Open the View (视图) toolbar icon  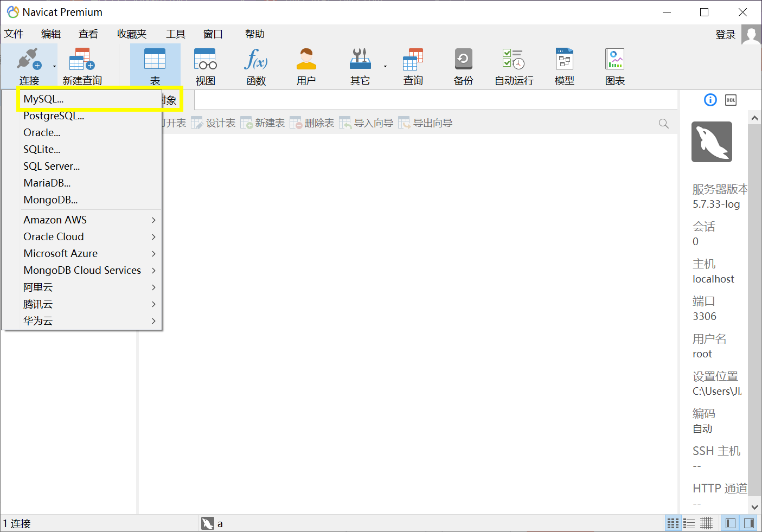click(x=206, y=59)
